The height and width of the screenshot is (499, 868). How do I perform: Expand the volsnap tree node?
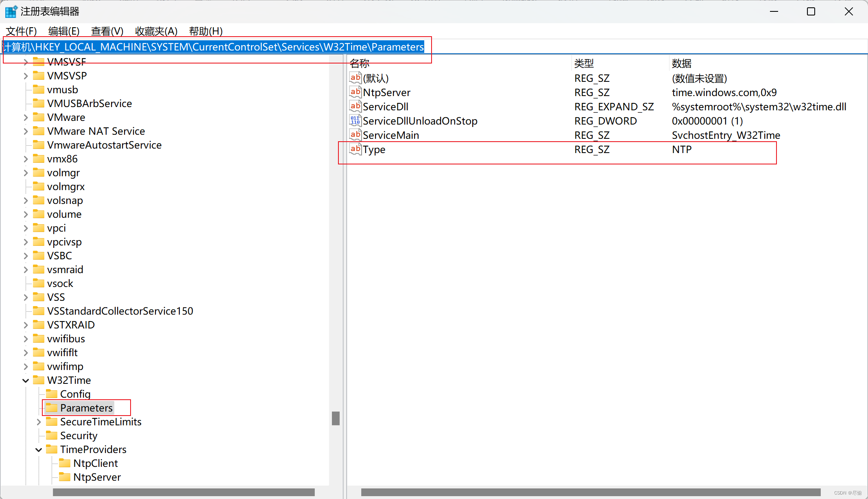[x=26, y=201]
